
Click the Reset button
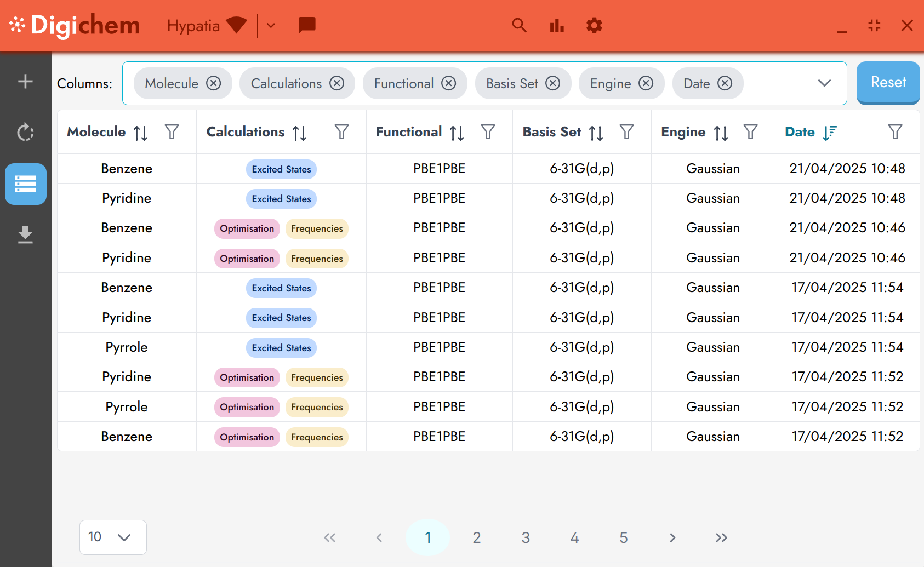point(888,83)
